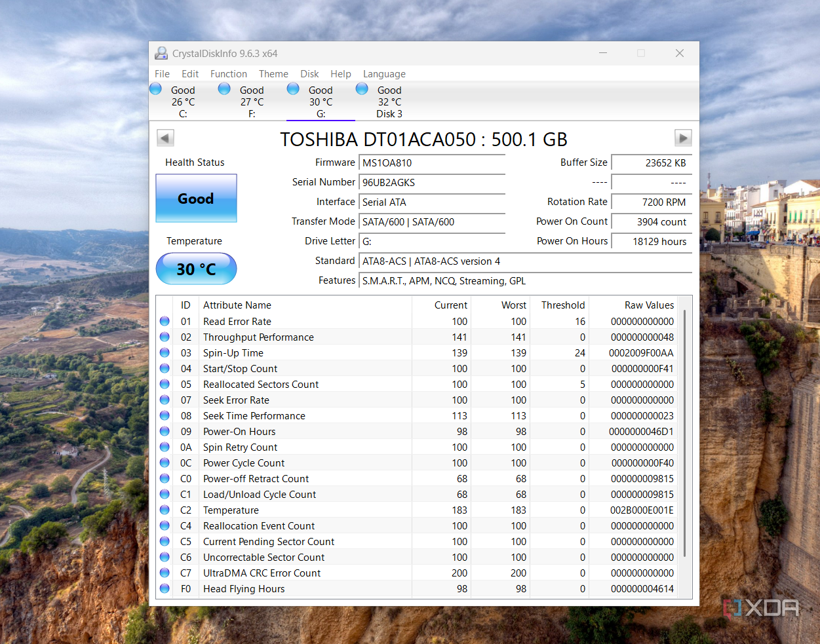Open the Function menu

coord(229,74)
